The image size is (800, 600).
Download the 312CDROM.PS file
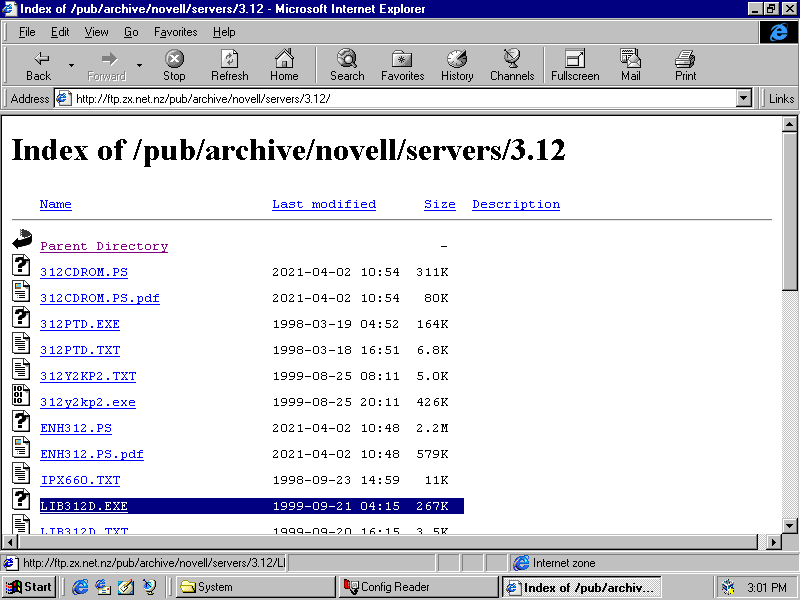(x=84, y=272)
